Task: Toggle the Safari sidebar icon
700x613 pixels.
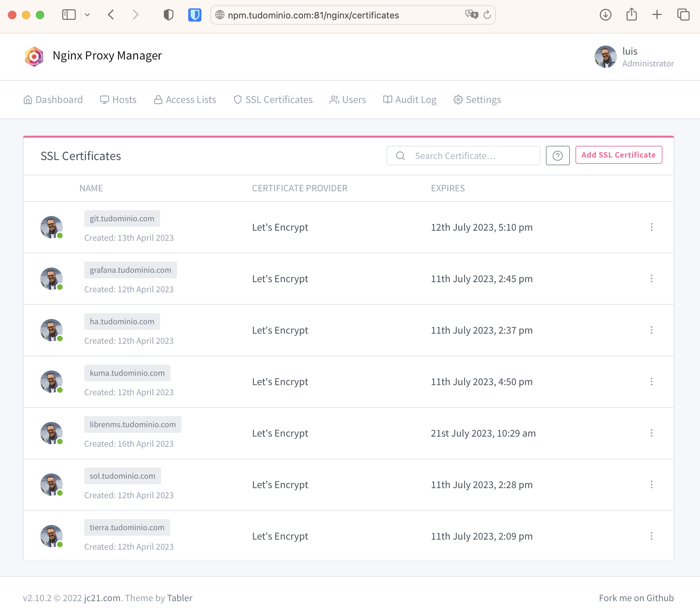Action: click(69, 15)
